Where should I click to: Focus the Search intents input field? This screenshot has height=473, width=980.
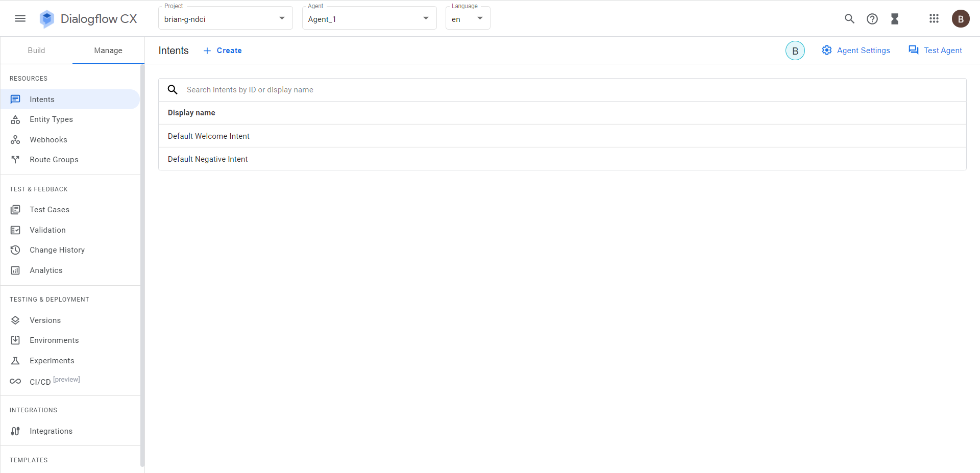(562, 90)
